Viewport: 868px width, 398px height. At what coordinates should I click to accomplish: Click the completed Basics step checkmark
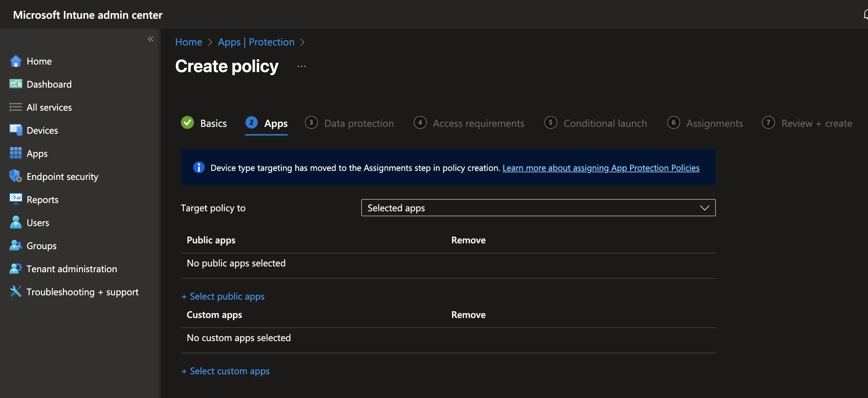(x=187, y=123)
